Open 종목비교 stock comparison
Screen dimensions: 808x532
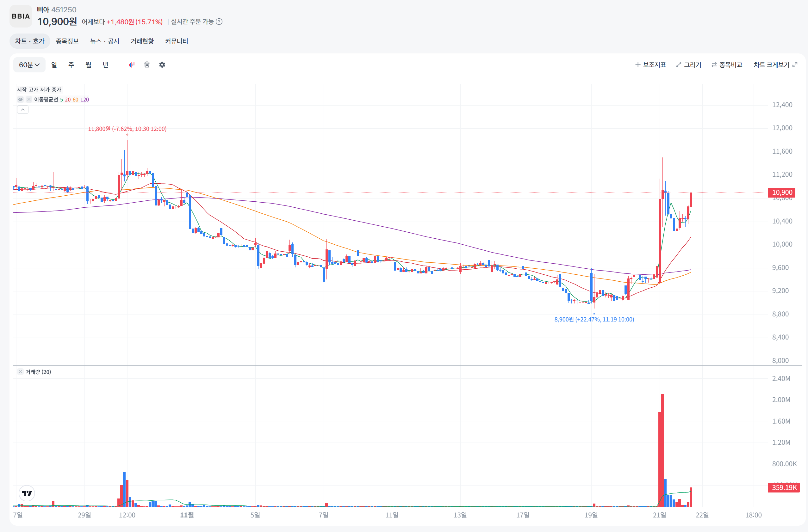coord(727,64)
